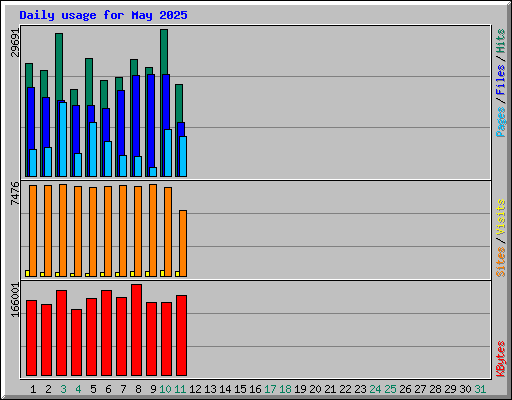Select green weekend day label 18

[285, 389]
